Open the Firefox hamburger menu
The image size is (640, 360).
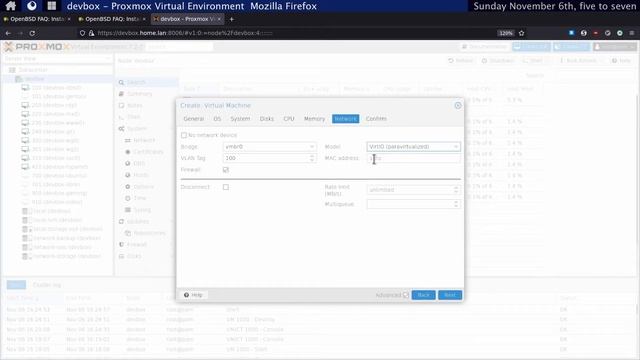(x=631, y=33)
